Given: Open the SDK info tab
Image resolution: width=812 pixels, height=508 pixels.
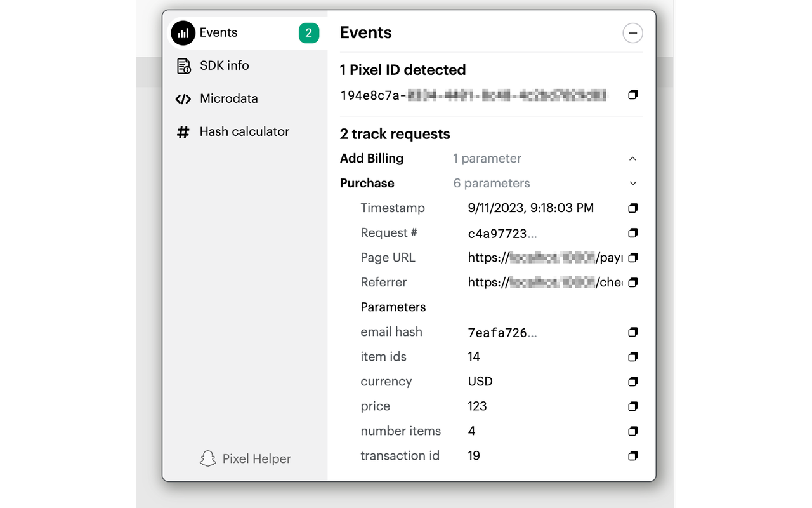Looking at the screenshot, I should [224, 65].
